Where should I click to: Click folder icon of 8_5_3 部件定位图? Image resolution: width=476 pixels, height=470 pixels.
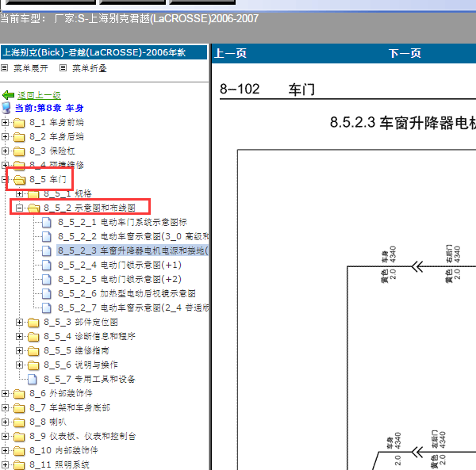pyautogui.click(x=33, y=323)
